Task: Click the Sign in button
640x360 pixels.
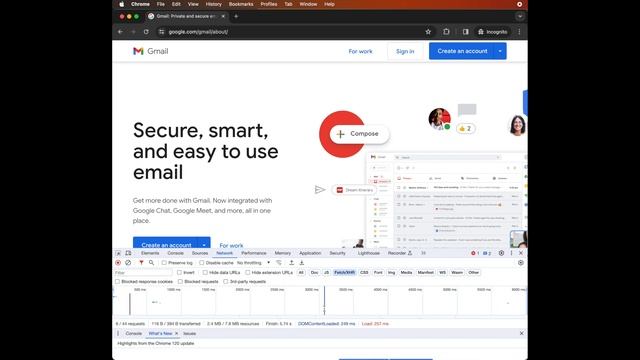Action: point(405,51)
